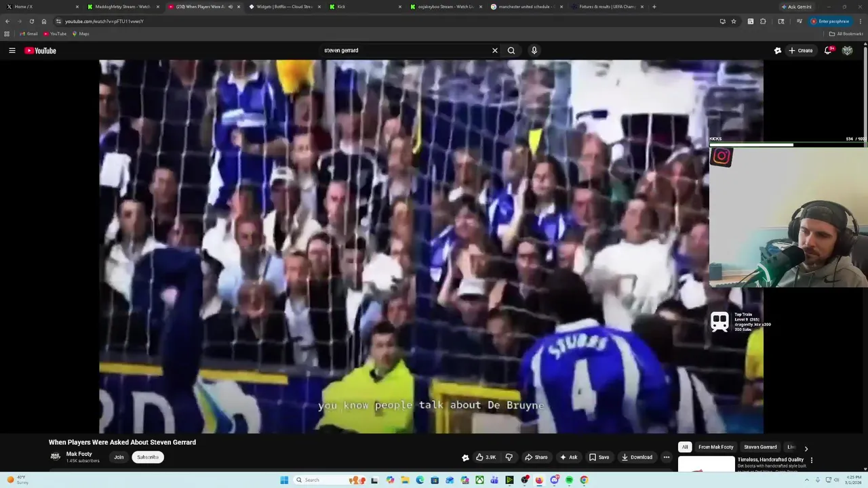
Task: Expand the All Bookmarks folder
Action: pyautogui.click(x=846, y=34)
